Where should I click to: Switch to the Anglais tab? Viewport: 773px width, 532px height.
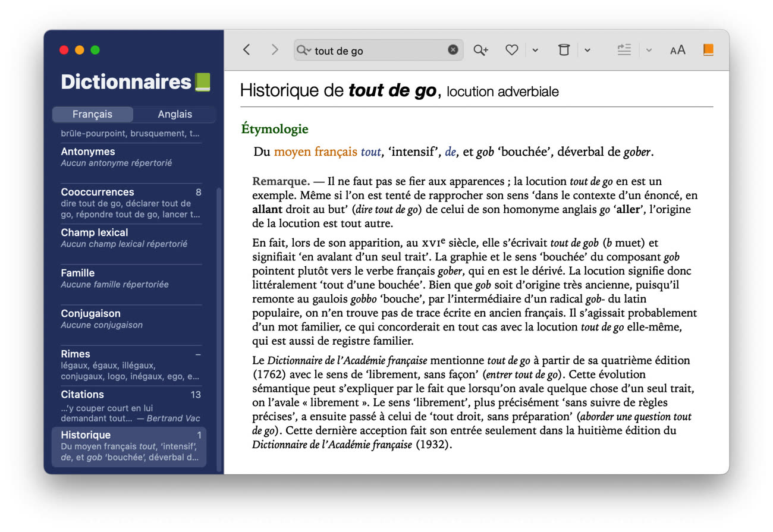pyautogui.click(x=175, y=114)
